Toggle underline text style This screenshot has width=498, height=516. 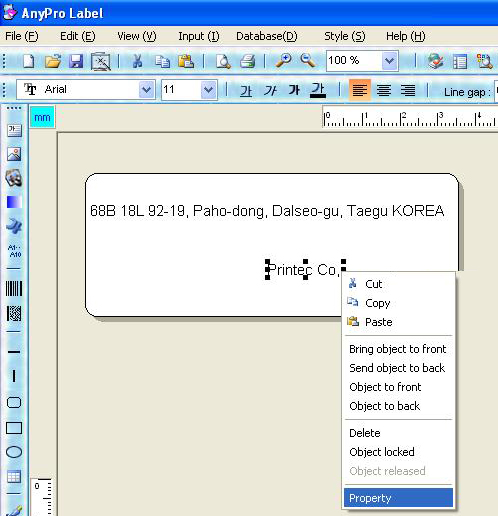[318, 90]
